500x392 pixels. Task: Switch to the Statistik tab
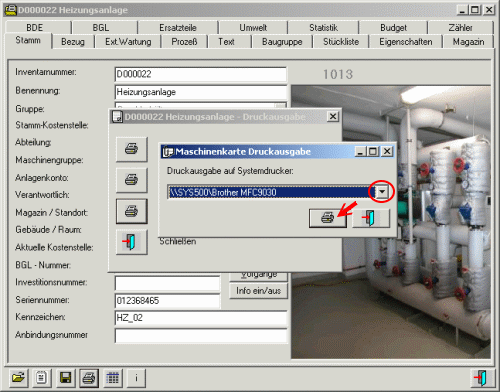(323, 27)
